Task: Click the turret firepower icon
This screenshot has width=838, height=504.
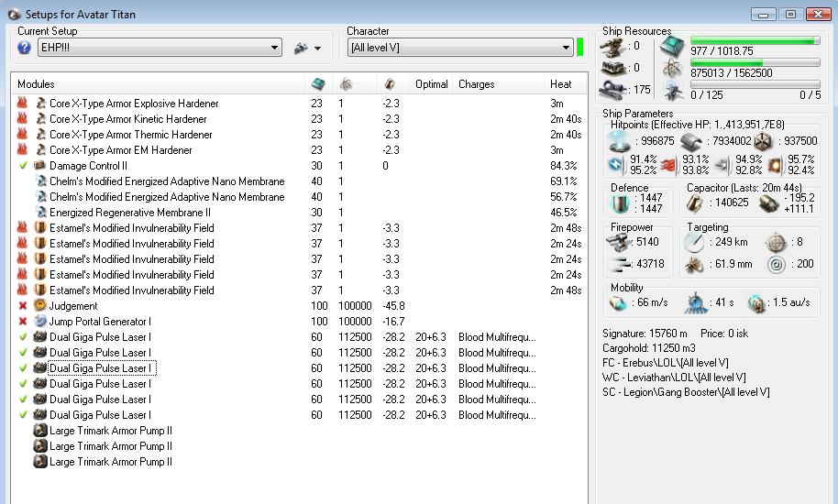Action: 618,241
